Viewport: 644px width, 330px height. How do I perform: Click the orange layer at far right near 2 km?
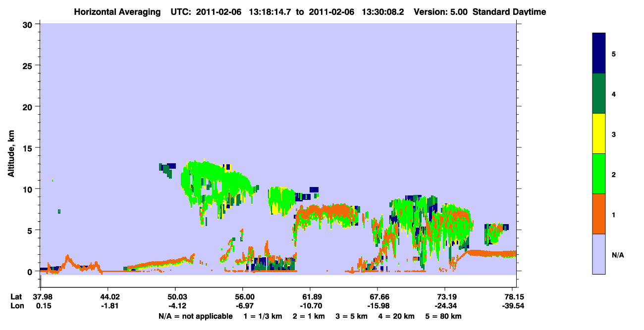point(492,254)
